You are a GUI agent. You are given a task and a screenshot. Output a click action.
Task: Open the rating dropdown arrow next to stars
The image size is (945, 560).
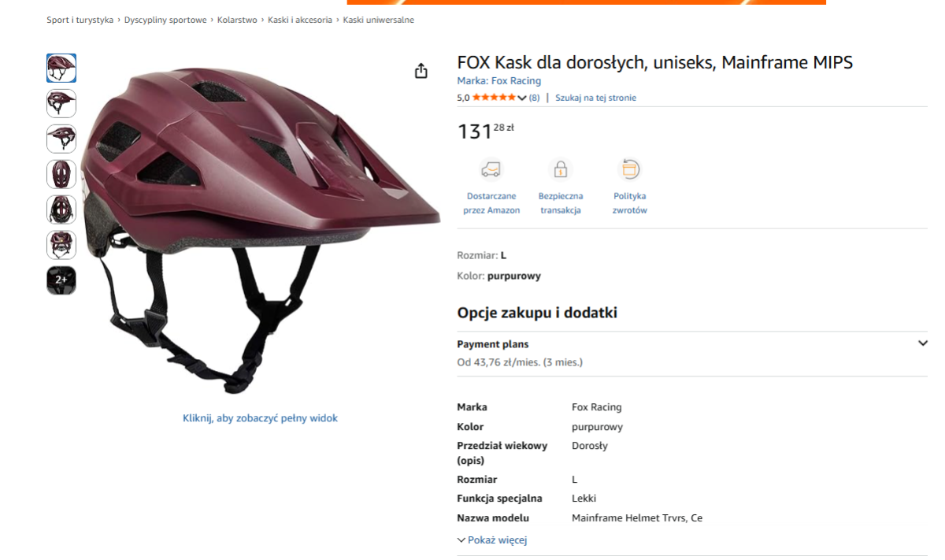point(522,98)
